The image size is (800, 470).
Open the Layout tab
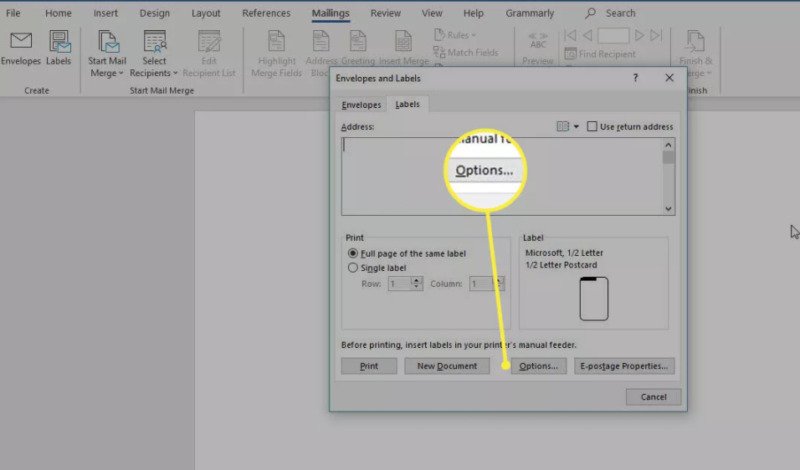pyautogui.click(x=206, y=13)
